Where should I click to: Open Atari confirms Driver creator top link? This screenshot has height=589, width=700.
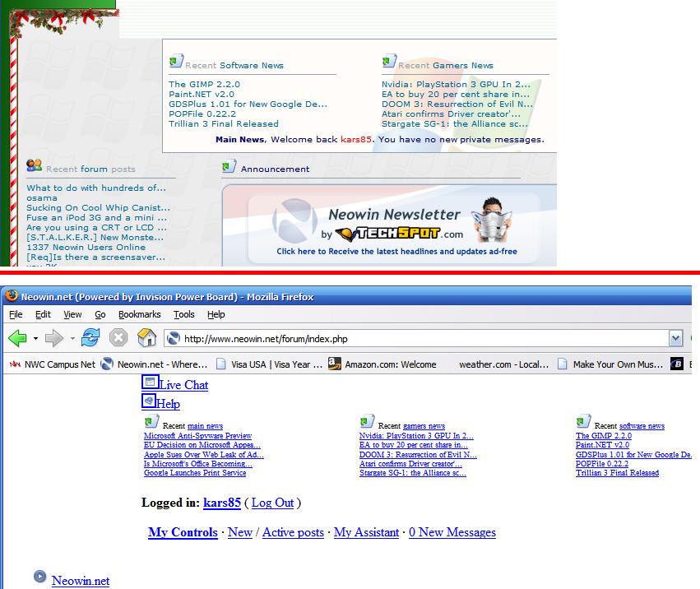coord(451,114)
